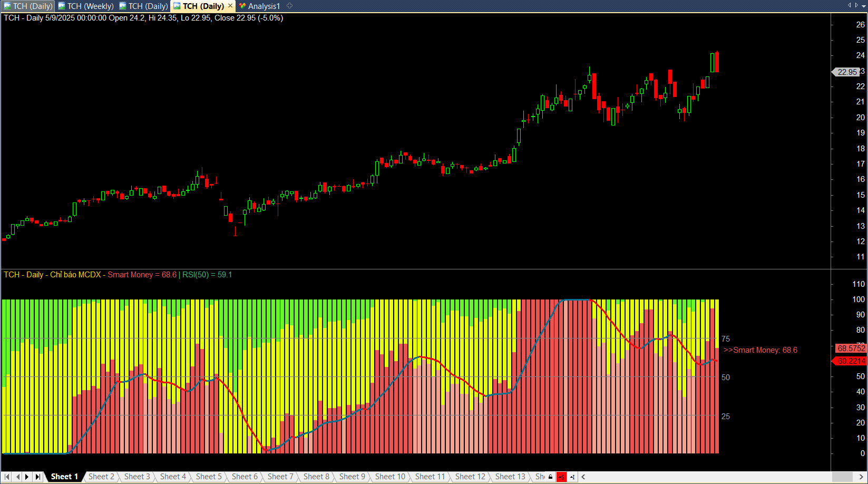
Task: Jump to the first sheet
Action: tap(7, 477)
